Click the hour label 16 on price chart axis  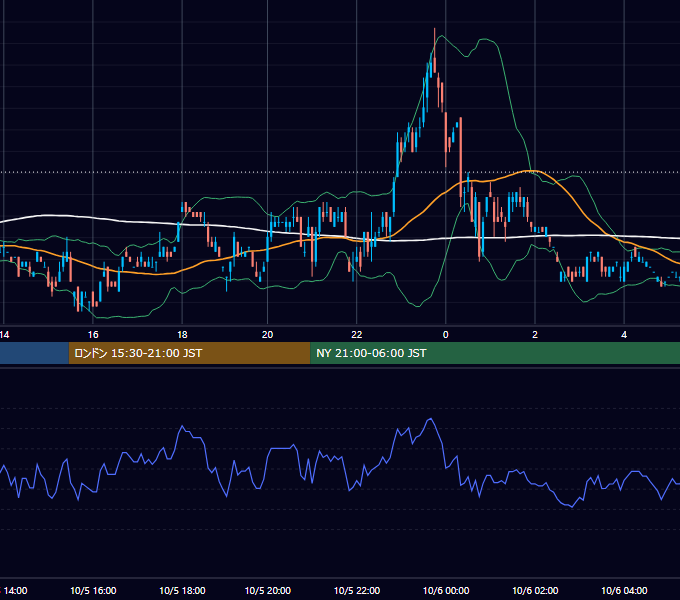[x=93, y=335]
